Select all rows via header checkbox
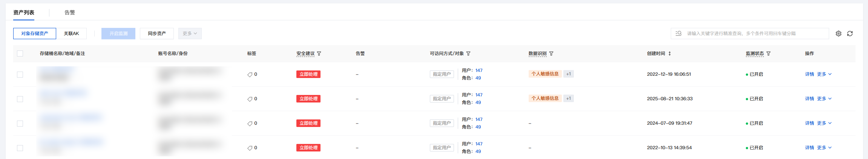This screenshot has height=159, width=868. coord(20,54)
